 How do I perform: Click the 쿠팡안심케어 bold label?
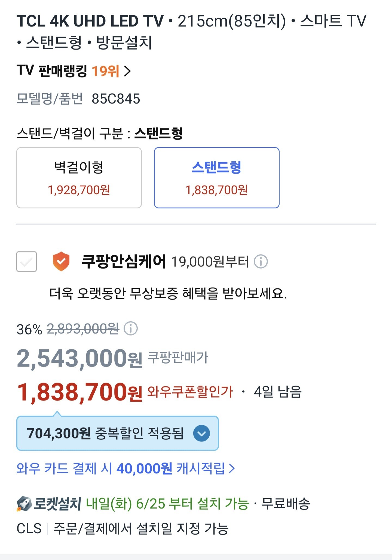(x=124, y=261)
